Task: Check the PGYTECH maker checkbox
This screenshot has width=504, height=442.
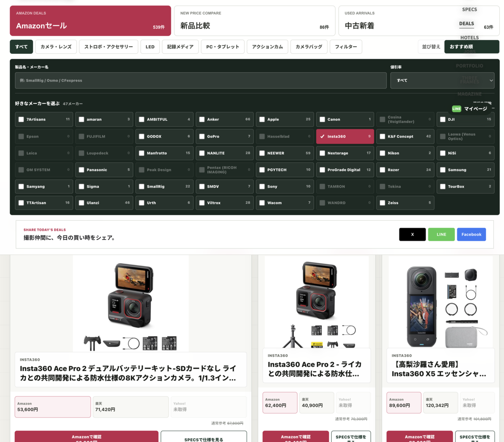Action: [x=262, y=170]
